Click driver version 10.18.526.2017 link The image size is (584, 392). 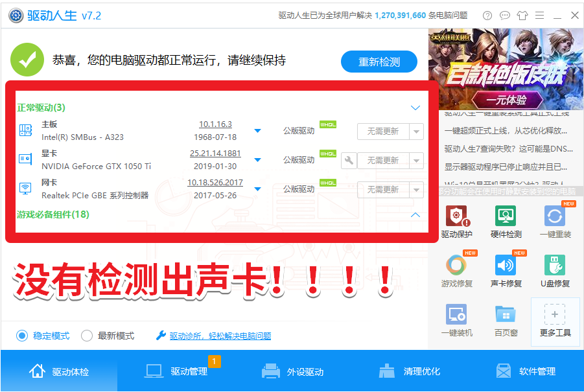(x=215, y=183)
